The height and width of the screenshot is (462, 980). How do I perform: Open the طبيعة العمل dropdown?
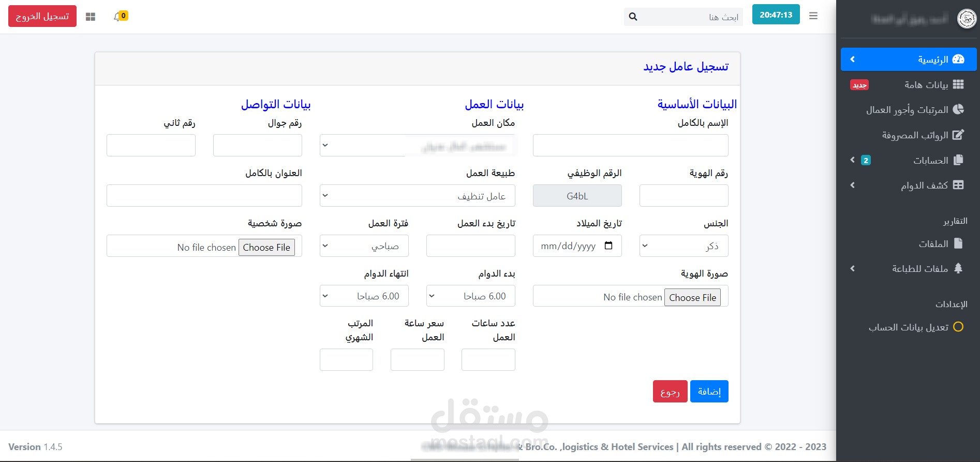tap(418, 195)
